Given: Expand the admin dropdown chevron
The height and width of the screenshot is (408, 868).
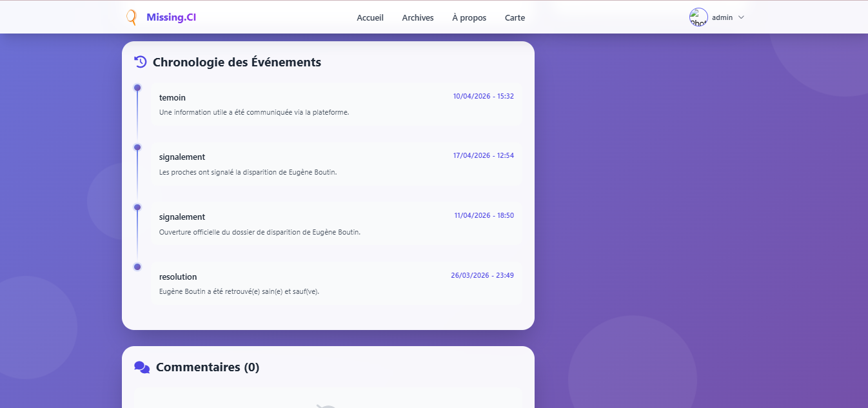Looking at the screenshot, I should tap(741, 17).
